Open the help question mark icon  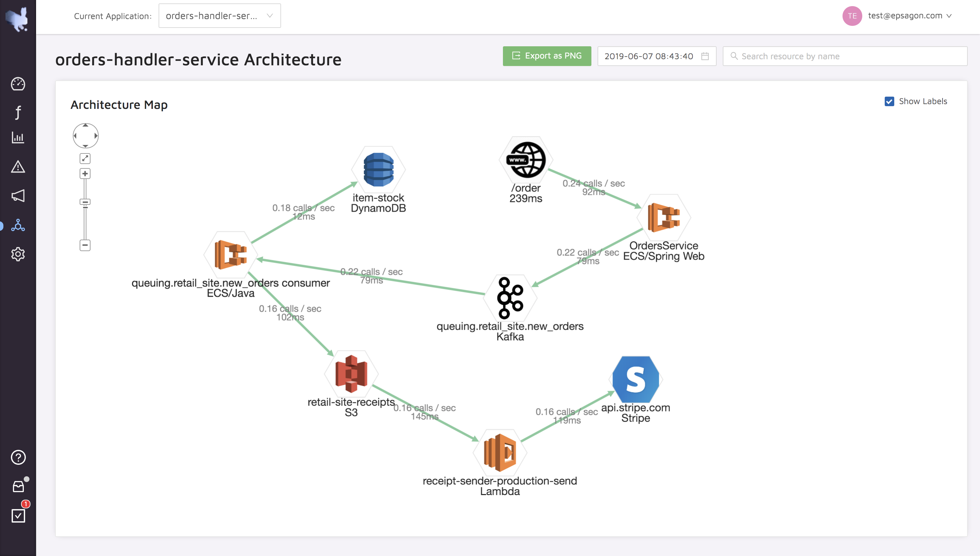tap(18, 457)
